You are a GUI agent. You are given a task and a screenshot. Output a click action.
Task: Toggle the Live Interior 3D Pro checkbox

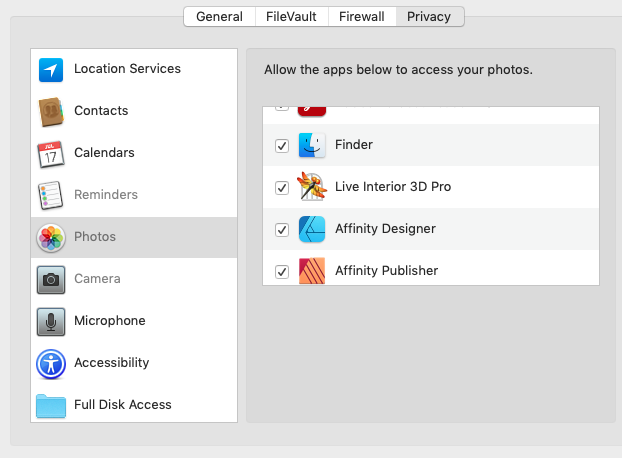pos(282,188)
